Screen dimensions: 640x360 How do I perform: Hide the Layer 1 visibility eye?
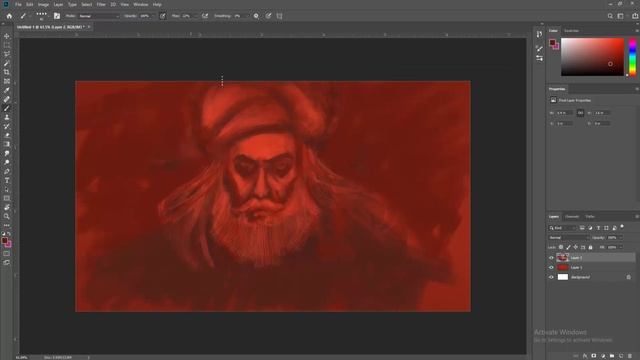(551, 267)
